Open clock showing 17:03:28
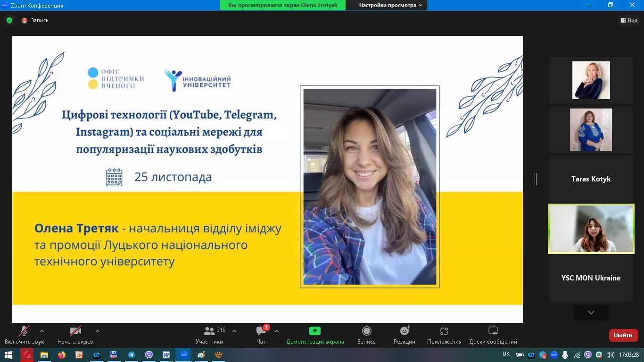Screen dimensions: 644x362 tap(629, 355)
